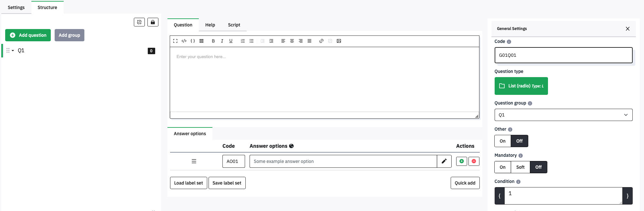Screen dimensions: 644x211
Task: Click the lock icon above the question list
Action: click(153, 22)
